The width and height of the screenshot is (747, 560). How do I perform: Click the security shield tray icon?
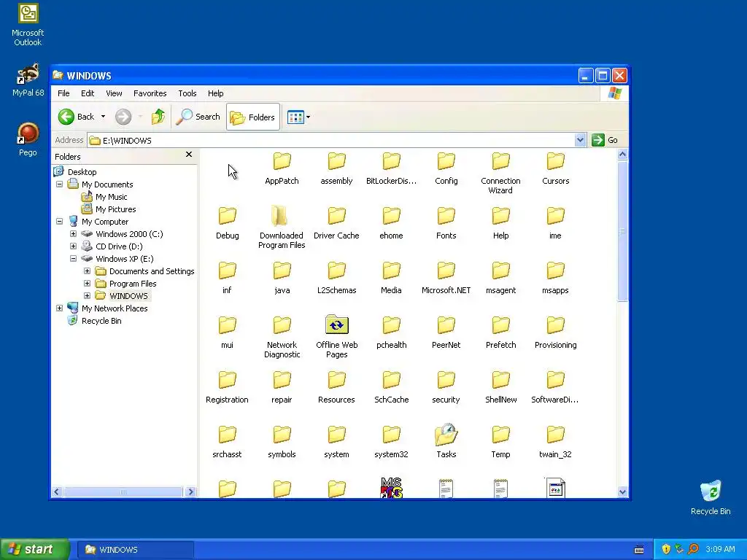click(x=665, y=549)
